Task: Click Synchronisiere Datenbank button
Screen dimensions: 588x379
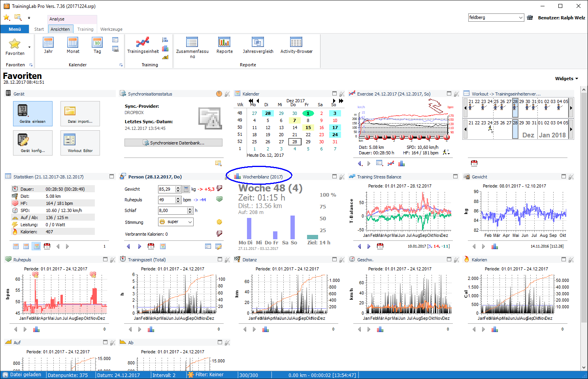Action: tap(173, 143)
